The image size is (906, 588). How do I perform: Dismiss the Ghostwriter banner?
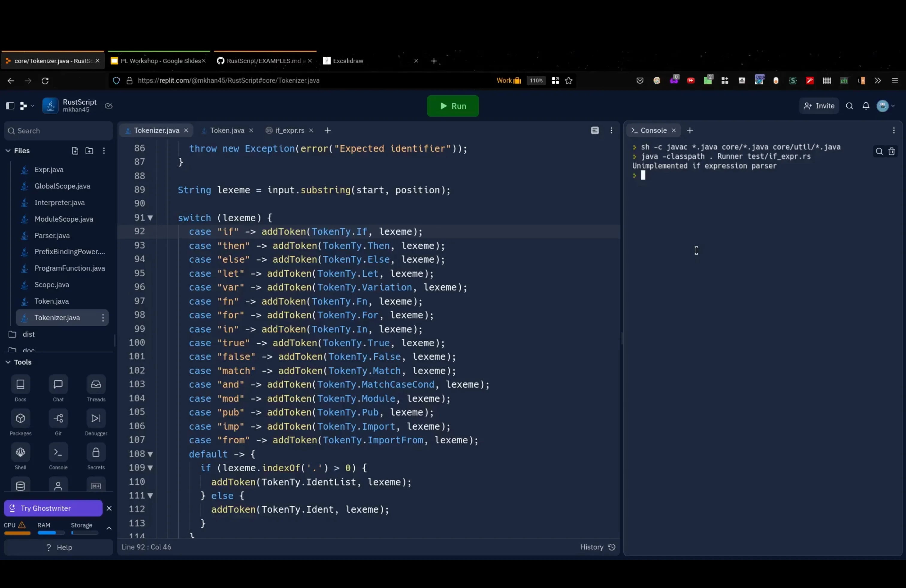coord(109,508)
